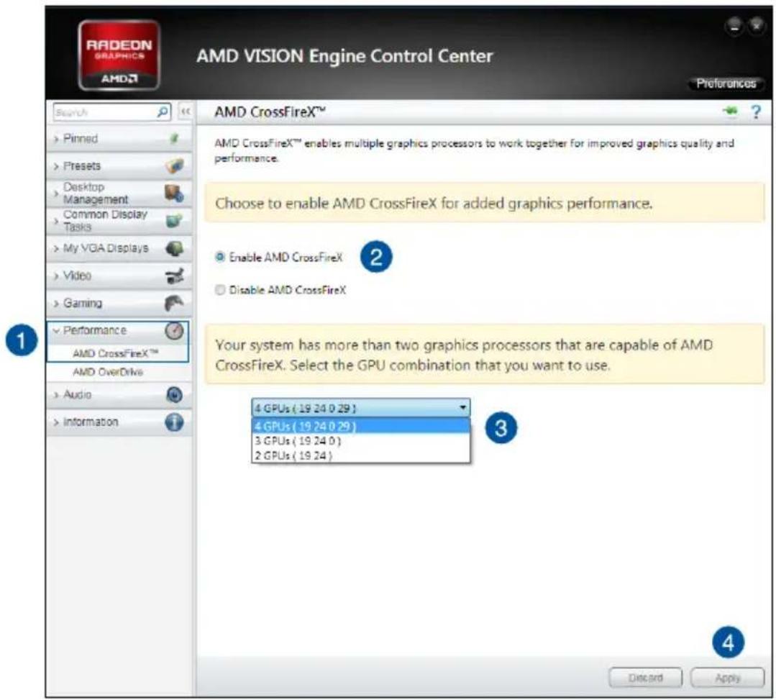Select Disable AMD CrossFireX radio button
Image resolution: width=776 pixels, height=700 pixels.
220,290
